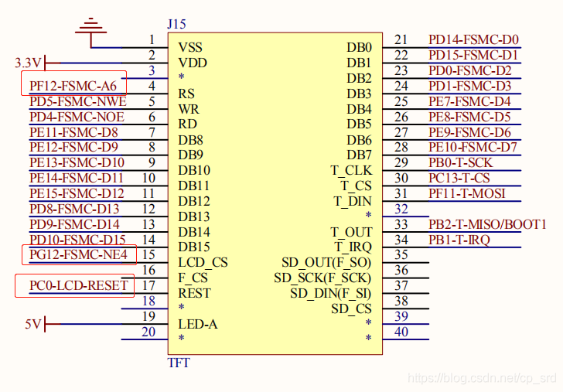The height and width of the screenshot is (392, 563).
Task: Select the T_OUT pin name
Action: (351, 232)
